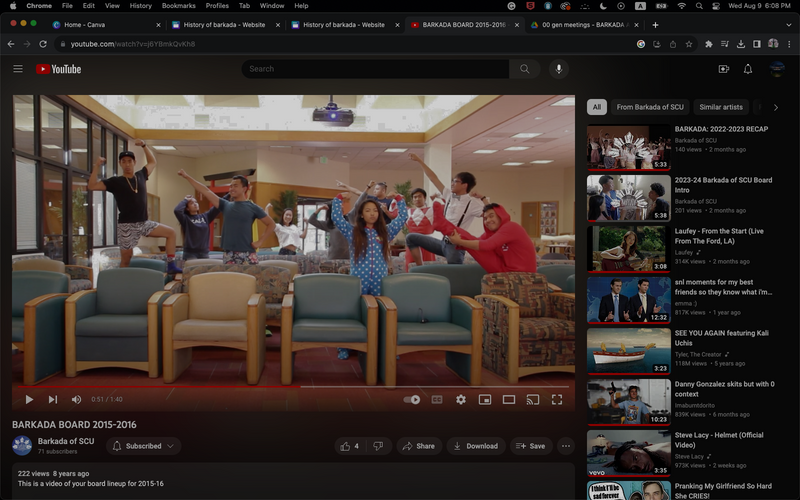Mute the video with the volume icon
This screenshot has height=500, width=800.
click(76, 399)
